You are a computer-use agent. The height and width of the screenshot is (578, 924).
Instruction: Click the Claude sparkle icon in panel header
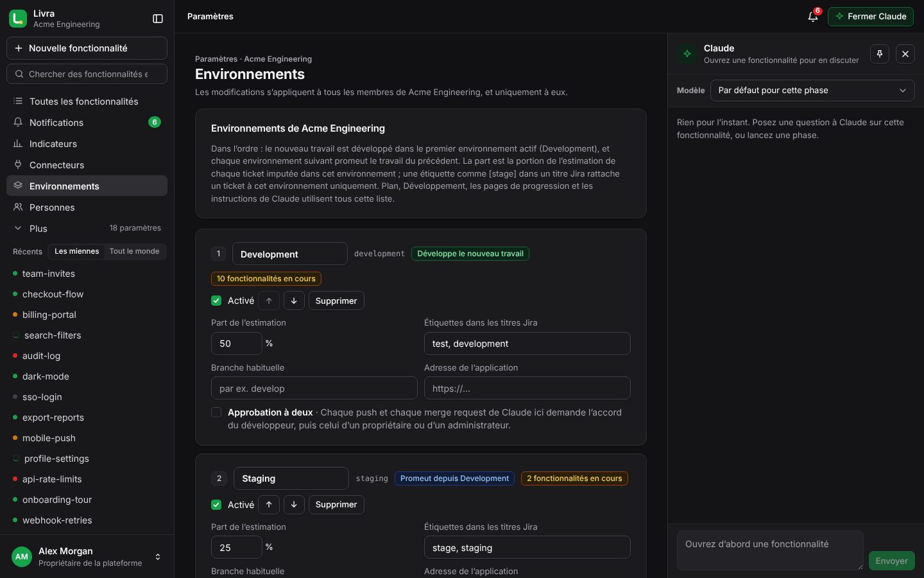(x=687, y=54)
